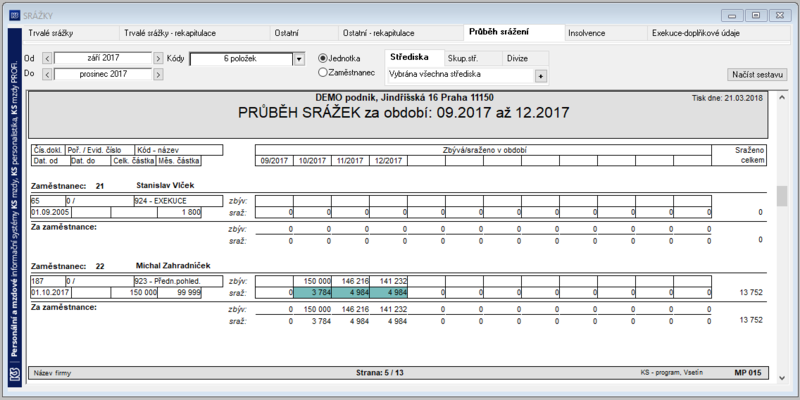Select the Divize sub-tab
The width and height of the screenshot is (800, 400).
[x=526, y=58]
